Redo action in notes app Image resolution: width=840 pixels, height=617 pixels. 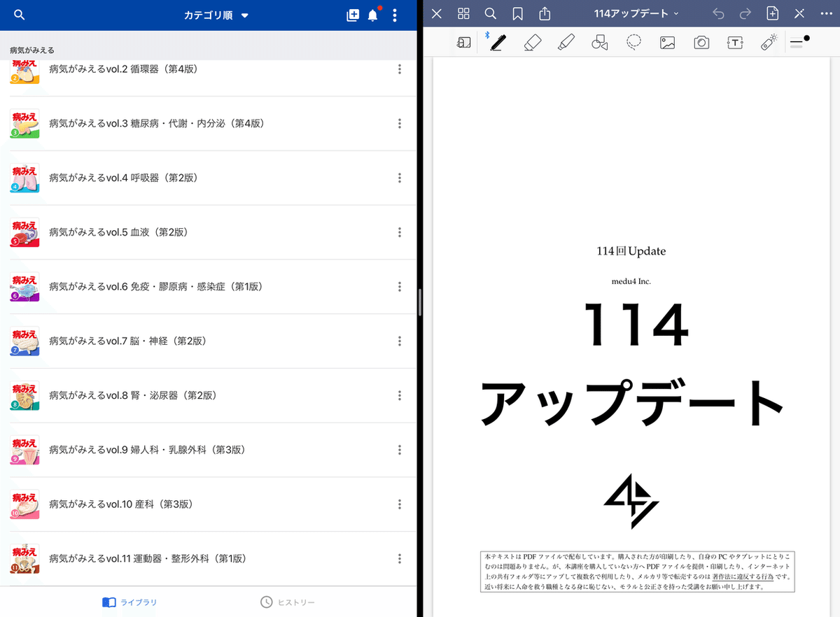pos(745,14)
